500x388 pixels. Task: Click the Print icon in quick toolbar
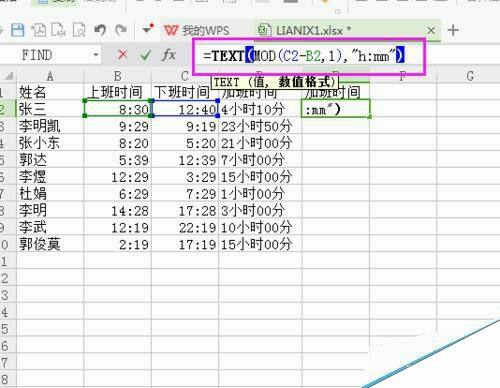point(58,30)
